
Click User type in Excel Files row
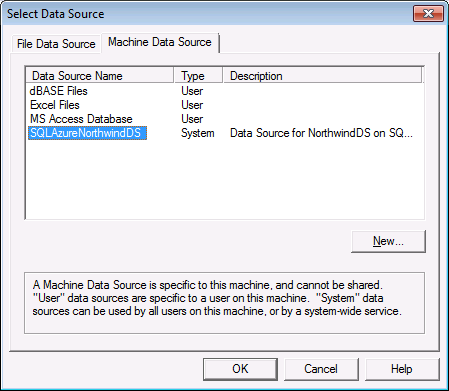[192, 105]
